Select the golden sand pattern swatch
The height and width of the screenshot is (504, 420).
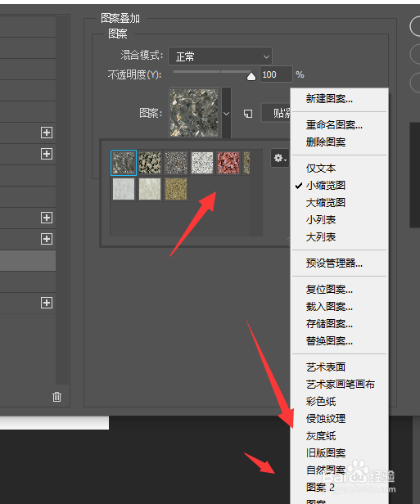[176, 189]
